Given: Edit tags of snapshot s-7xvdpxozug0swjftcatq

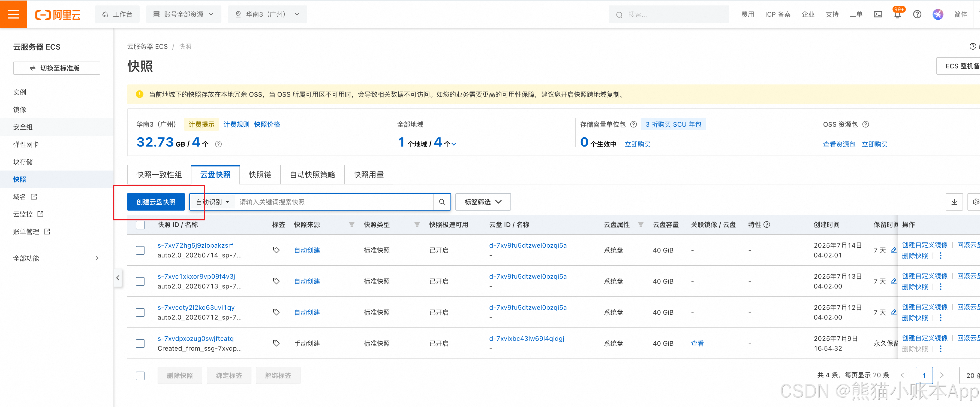Looking at the screenshot, I should [x=276, y=343].
